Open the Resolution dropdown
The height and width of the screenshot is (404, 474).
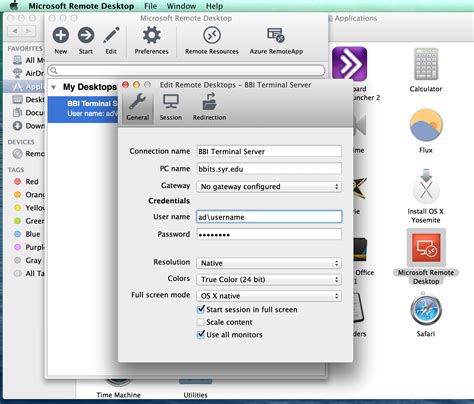[269, 263]
